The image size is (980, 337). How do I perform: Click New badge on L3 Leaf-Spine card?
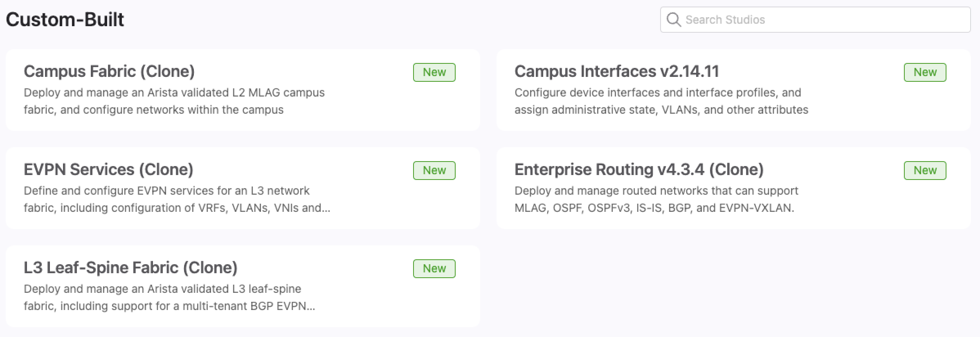tap(434, 269)
